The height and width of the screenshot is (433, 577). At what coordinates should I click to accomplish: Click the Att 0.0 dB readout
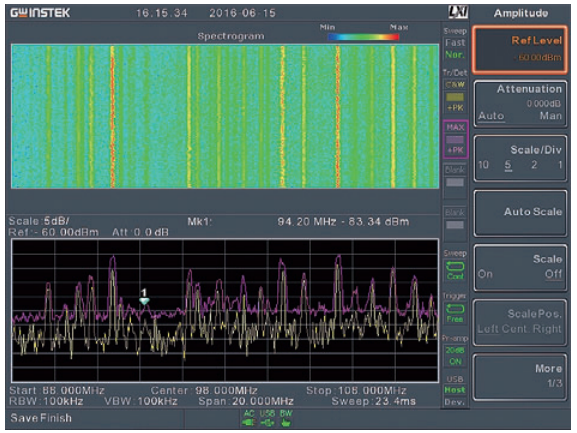click(140, 232)
